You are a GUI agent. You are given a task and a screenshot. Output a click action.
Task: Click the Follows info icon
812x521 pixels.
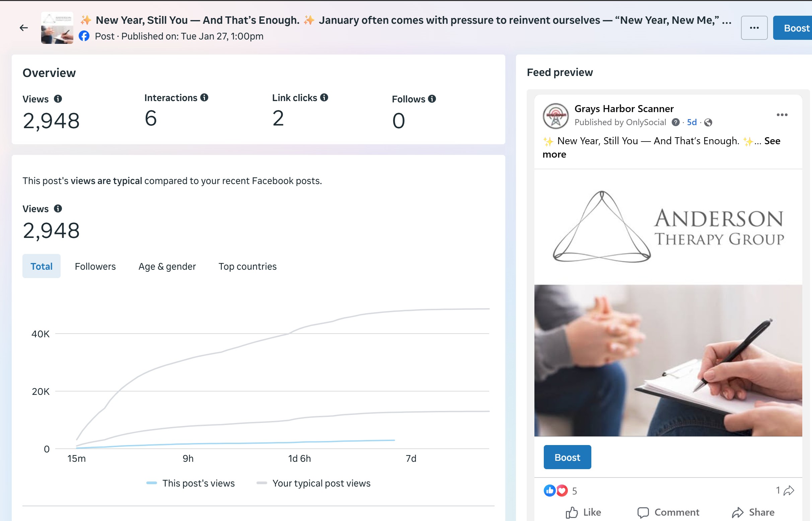coord(432,99)
